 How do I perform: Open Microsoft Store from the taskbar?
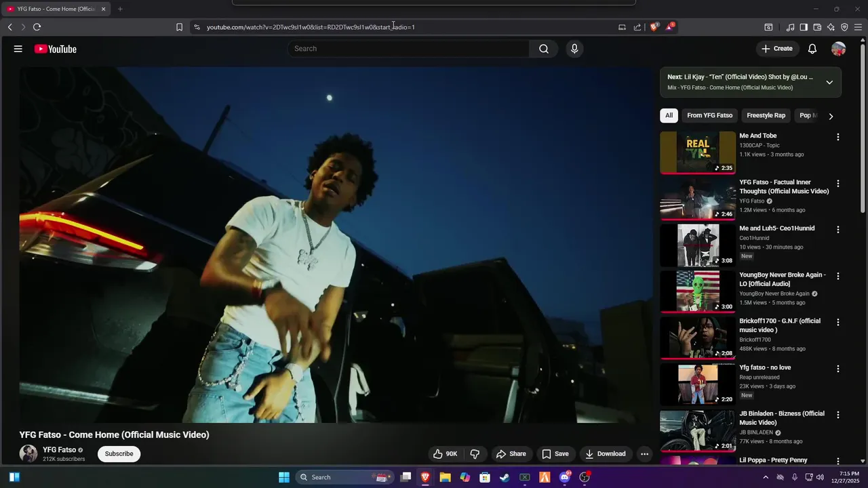485,477
